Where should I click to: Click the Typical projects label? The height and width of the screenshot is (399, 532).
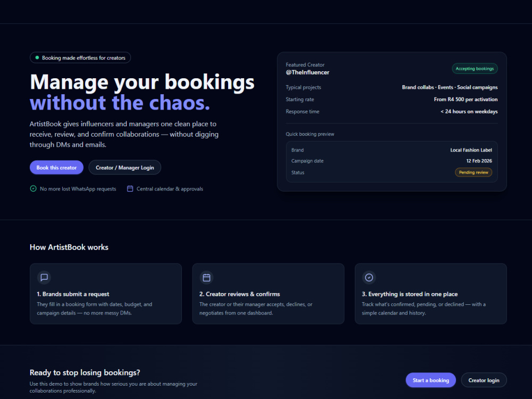click(303, 87)
